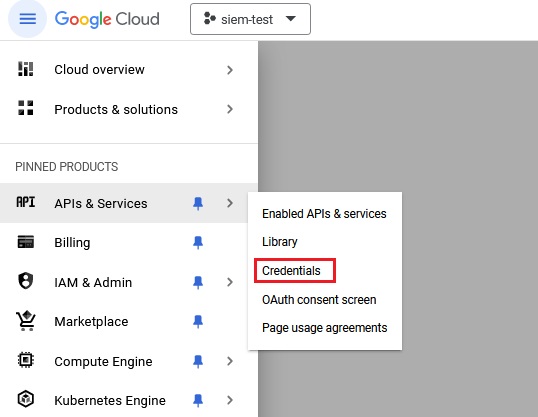Click the Compute Engine chip icon

point(26,360)
